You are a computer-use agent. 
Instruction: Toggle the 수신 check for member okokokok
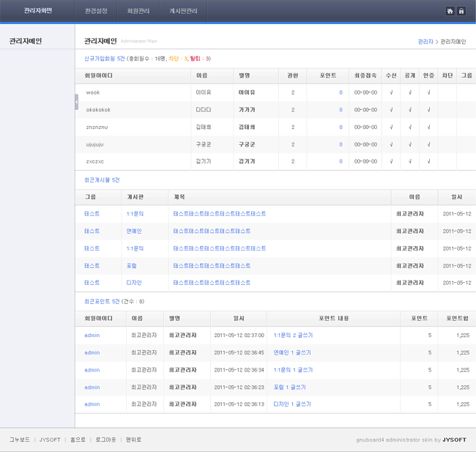pos(391,110)
